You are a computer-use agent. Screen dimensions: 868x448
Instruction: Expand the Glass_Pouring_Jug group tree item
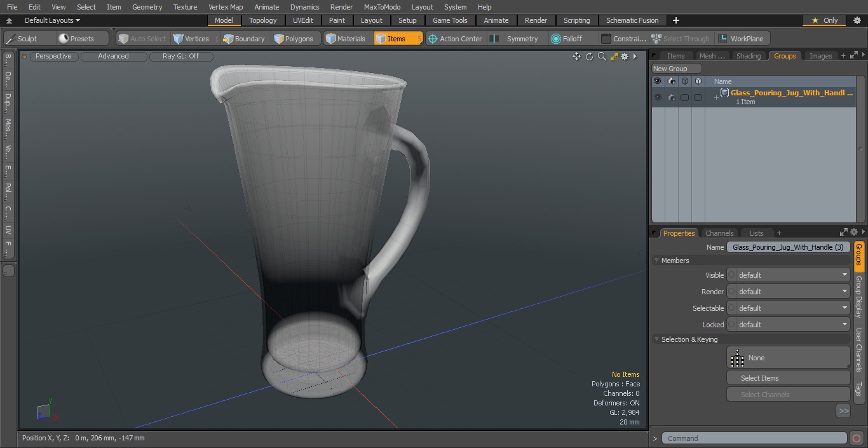pos(716,97)
